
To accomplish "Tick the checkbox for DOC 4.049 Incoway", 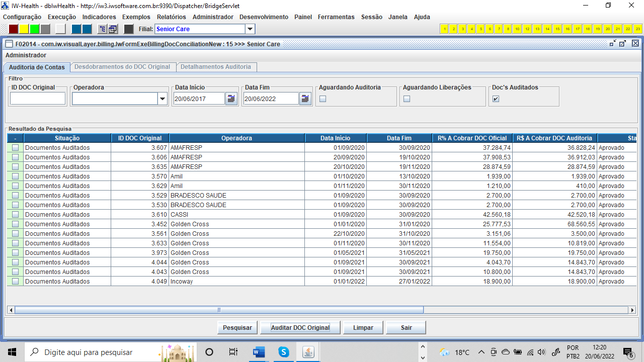I will pos(15,282).
